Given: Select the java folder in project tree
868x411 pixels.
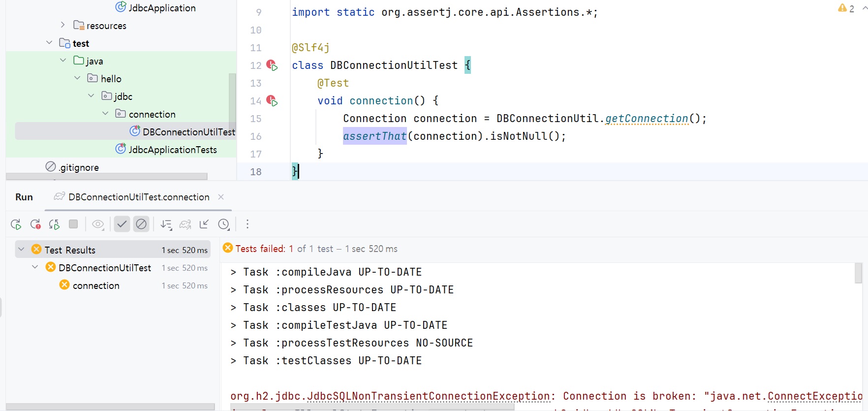Looking at the screenshot, I should pos(94,61).
